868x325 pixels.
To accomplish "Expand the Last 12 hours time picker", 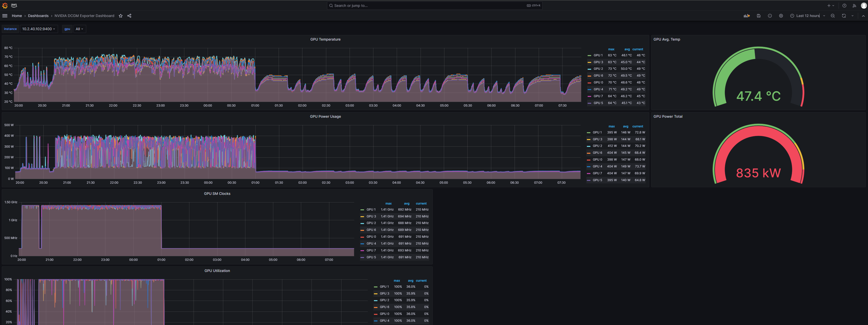I will pos(807,16).
